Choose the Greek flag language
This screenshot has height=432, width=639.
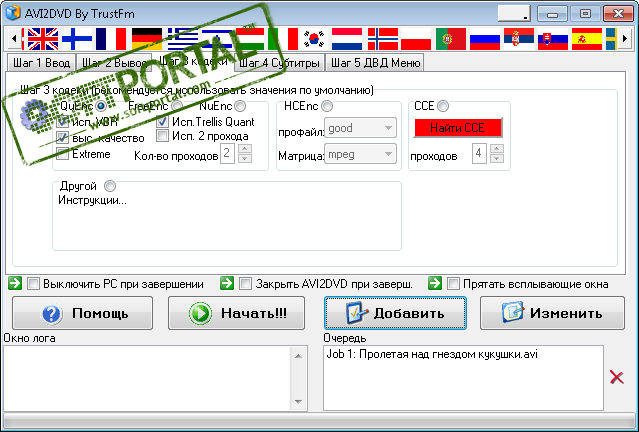(x=183, y=39)
